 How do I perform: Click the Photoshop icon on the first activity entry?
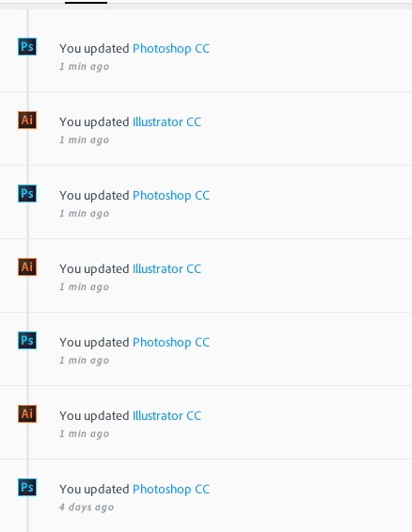tap(27, 46)
